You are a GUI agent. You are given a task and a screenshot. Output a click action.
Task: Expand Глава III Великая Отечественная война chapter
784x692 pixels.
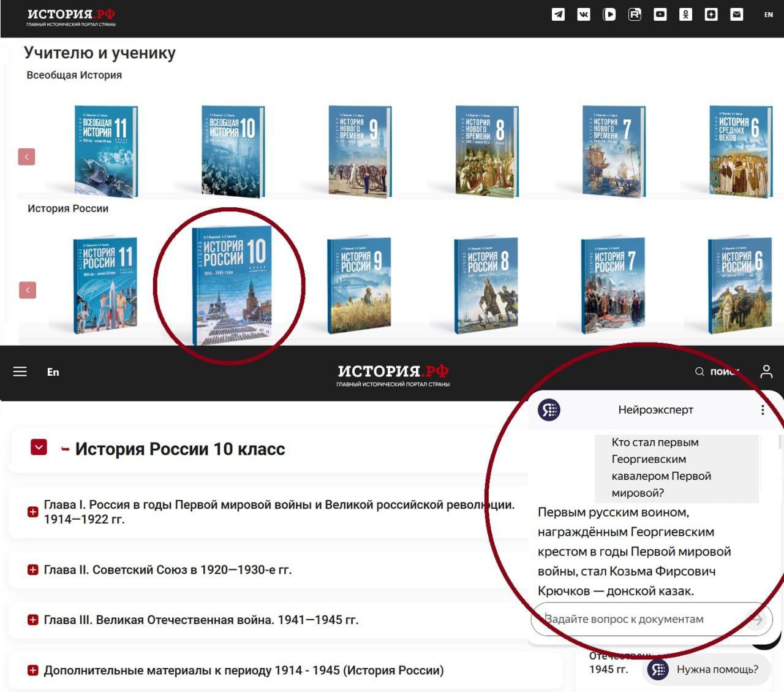click(x=33, y=620)
